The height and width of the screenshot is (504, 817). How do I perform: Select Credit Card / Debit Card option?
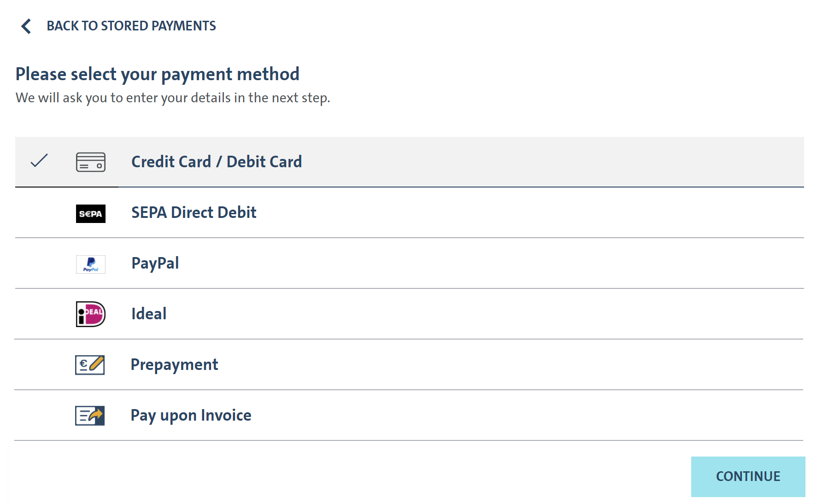pyautogui.click(x=217, y=162)
